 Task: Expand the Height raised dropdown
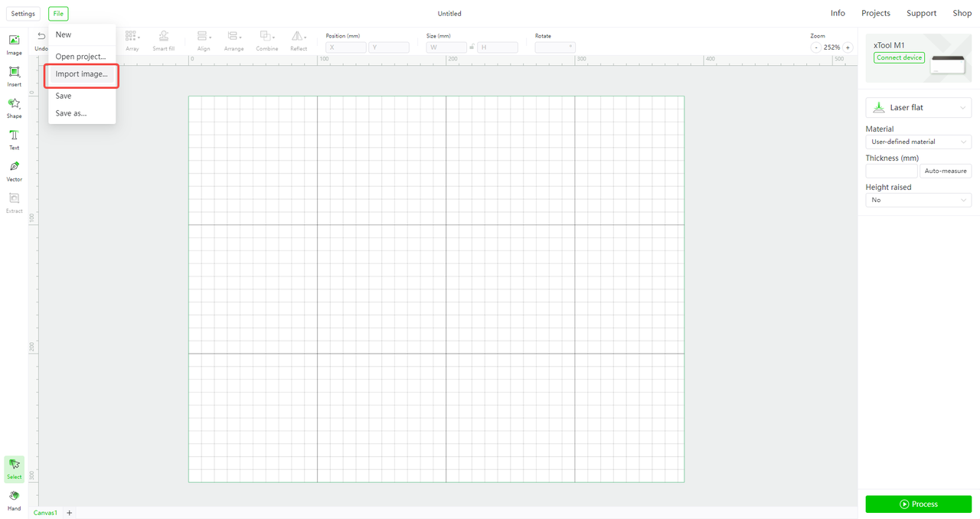918,200
